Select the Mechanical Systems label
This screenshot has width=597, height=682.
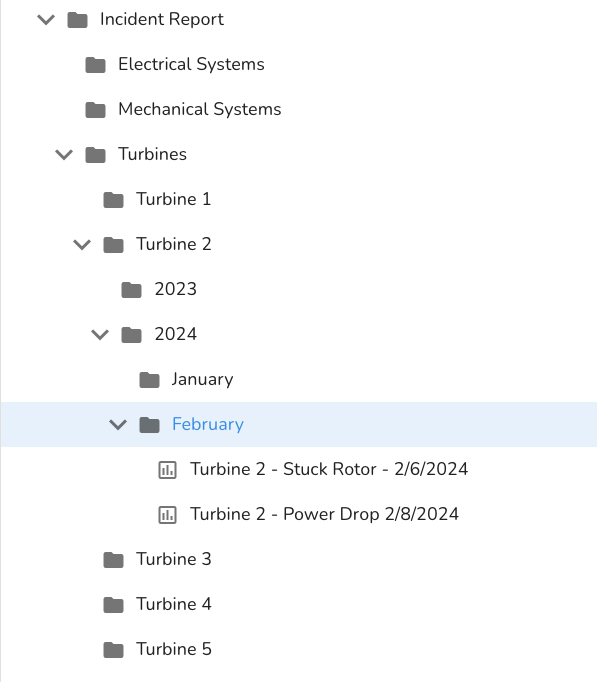point(200,109)
